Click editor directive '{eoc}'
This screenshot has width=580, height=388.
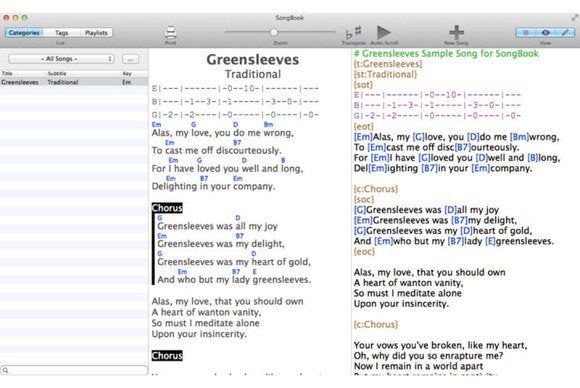[364, 252]
